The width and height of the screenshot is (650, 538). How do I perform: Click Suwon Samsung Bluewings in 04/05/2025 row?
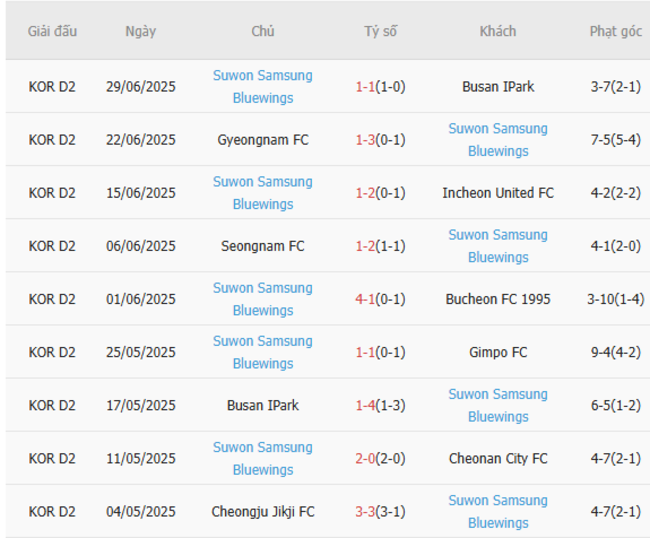(497, 511)
